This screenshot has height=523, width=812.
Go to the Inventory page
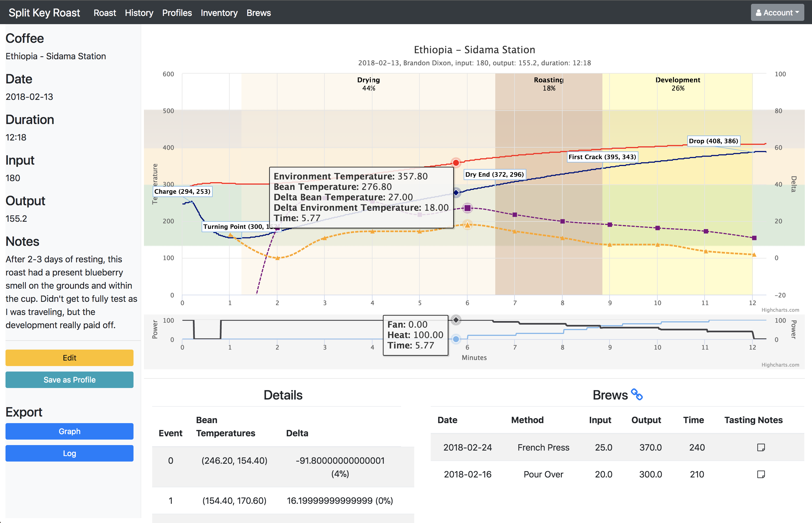[x=219, y=13]
